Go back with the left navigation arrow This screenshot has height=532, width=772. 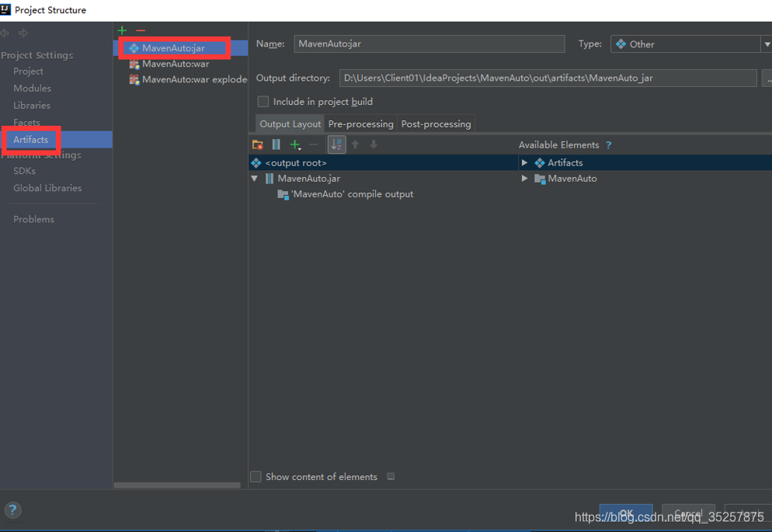(x=5, y=33)
